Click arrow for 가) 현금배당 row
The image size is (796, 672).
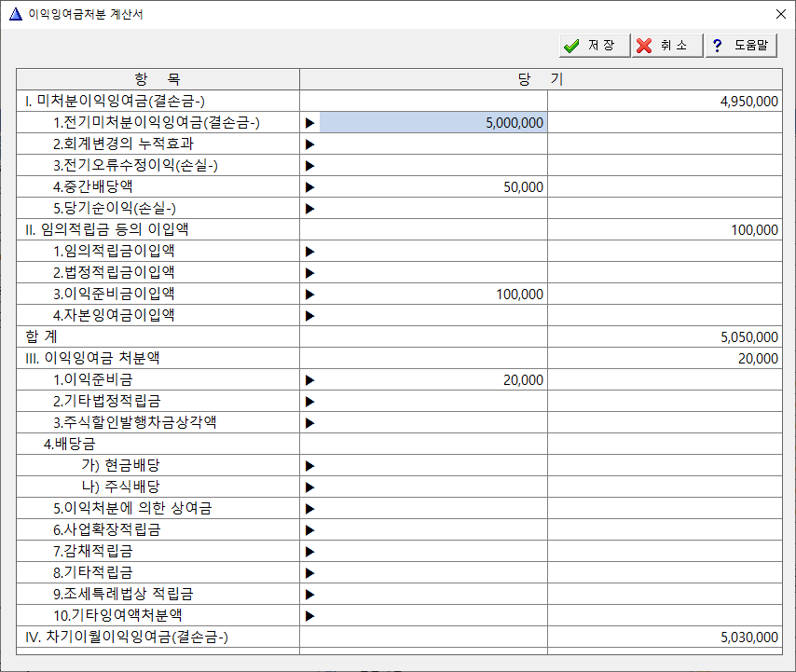click(x=309, y=466)
